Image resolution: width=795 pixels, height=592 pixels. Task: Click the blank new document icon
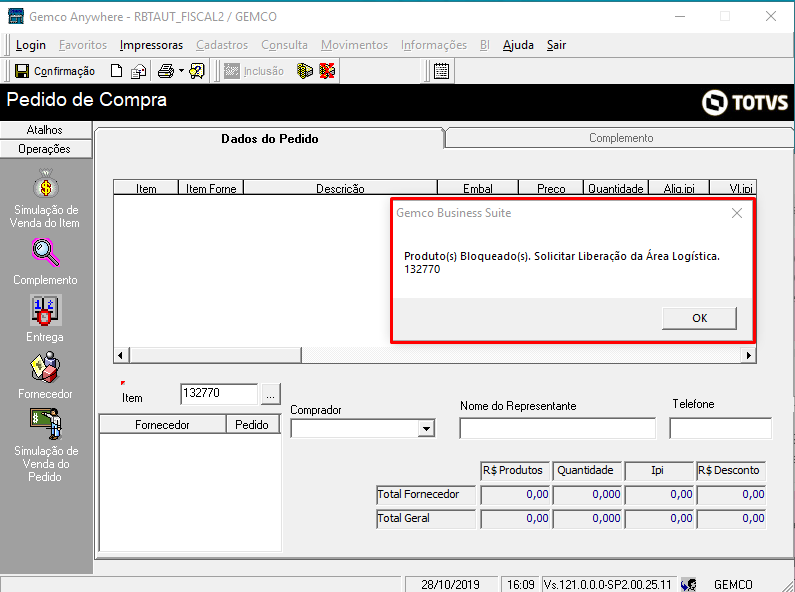(x=116, y=71)
